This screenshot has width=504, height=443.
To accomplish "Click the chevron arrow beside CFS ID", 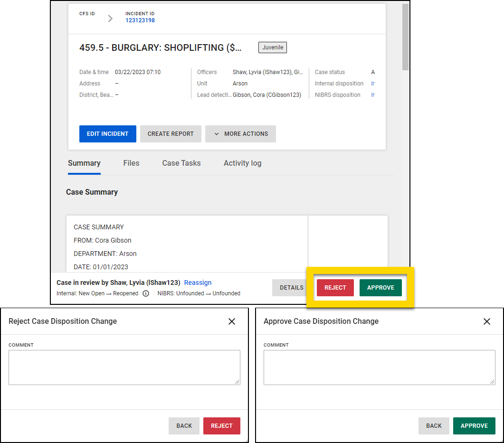I will 110,18.
